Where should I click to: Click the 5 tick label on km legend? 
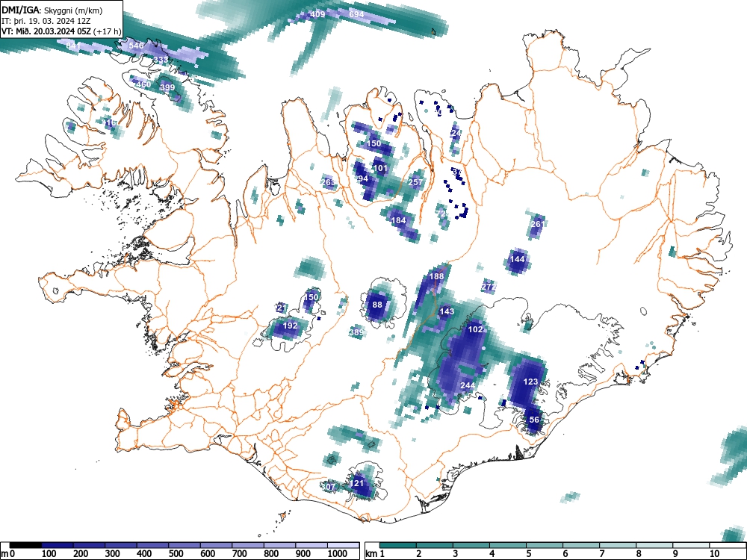(529, 554)
